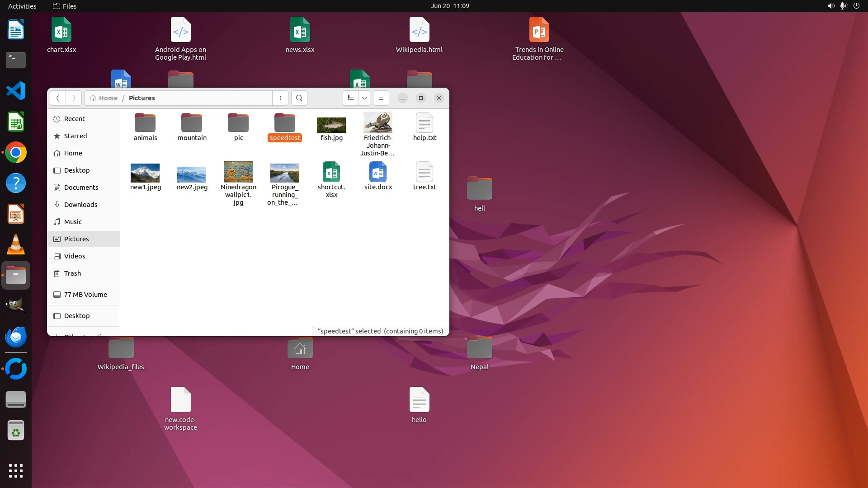Open Activities overview in top bar

tap(22, 6)
